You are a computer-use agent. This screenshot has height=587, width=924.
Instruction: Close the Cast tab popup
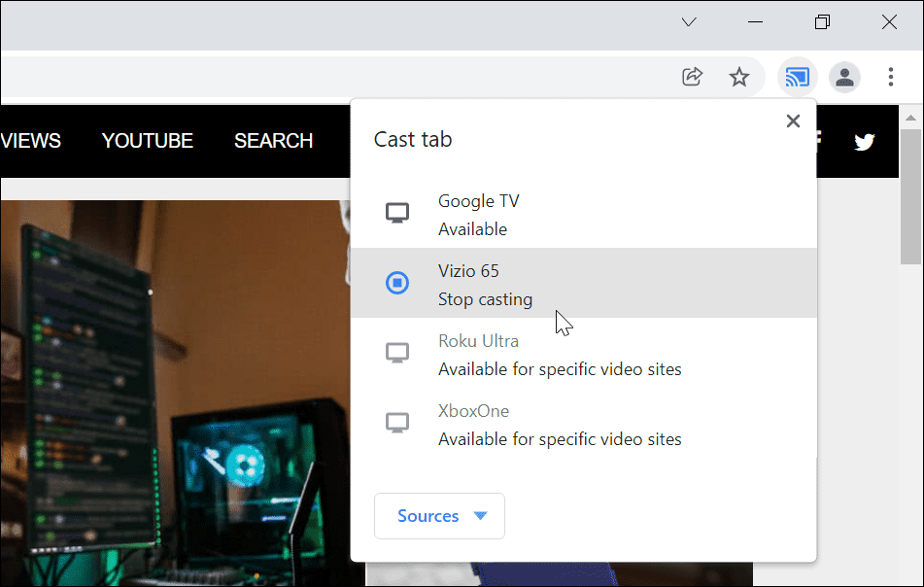(793, 121)
